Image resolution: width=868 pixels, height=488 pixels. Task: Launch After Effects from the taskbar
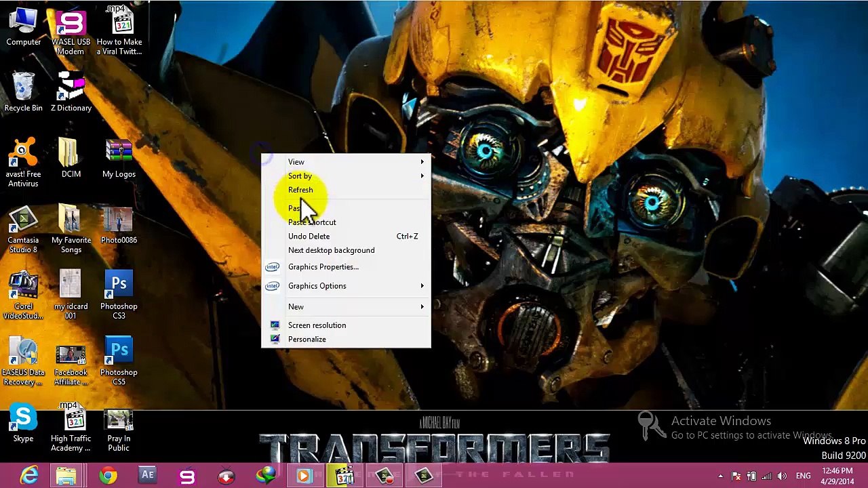click(147, 476)
